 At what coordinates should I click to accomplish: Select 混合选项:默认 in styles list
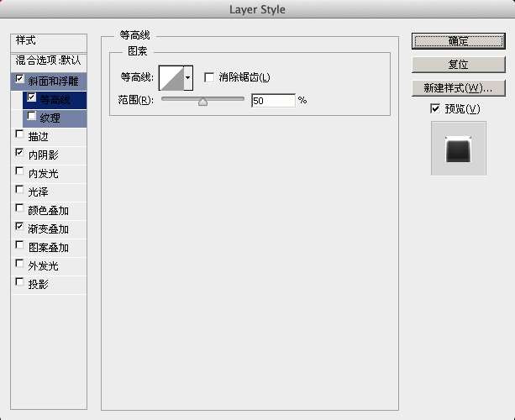[x=49, y=60]
